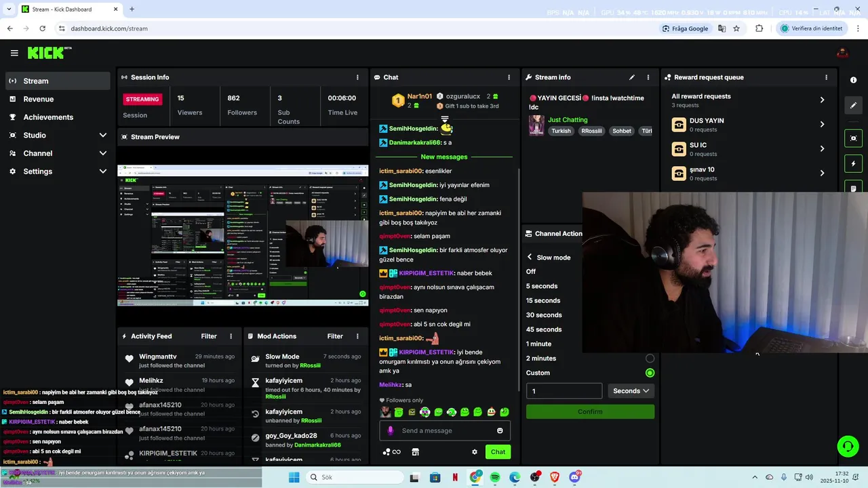Viewport: 868px width, 488px height.
Task: Click the browser address bar URL
Action: [109, 28]
